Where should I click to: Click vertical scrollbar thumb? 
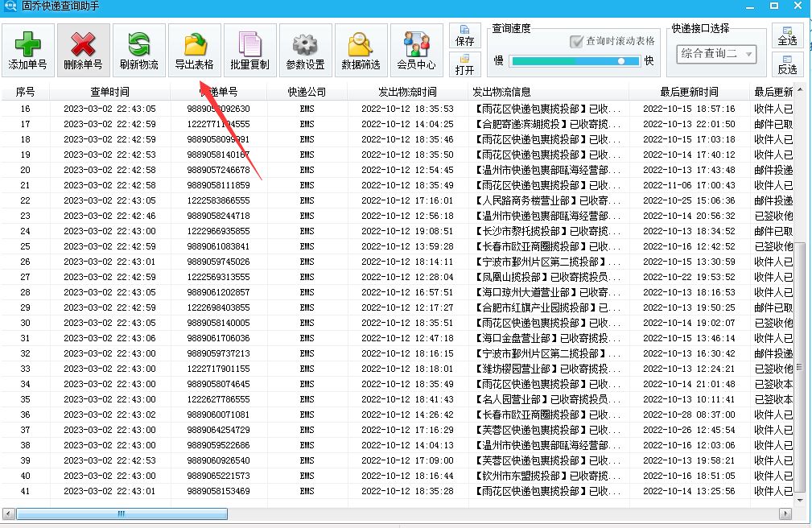[800, 367]
